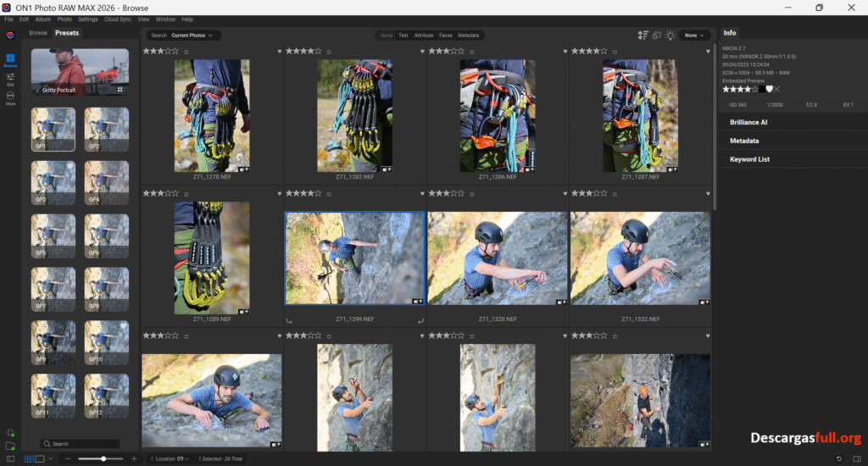Toggle favorite heart on Z71_1283.NEF

(x=422, y=52)
